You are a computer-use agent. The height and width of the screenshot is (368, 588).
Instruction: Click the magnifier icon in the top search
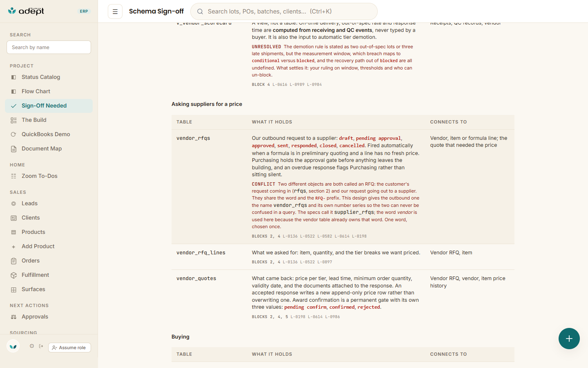pos(200,11)
